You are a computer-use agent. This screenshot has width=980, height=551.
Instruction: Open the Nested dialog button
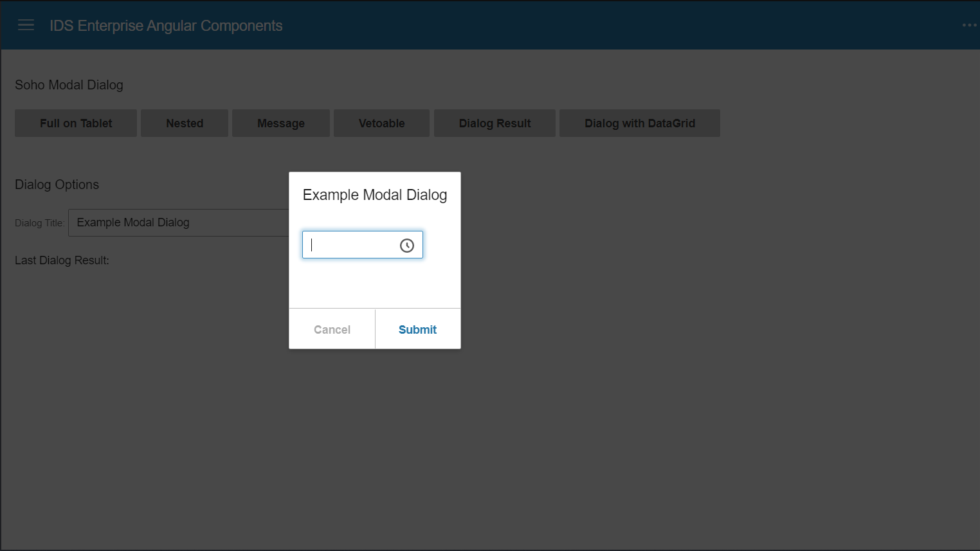[185, 123]
